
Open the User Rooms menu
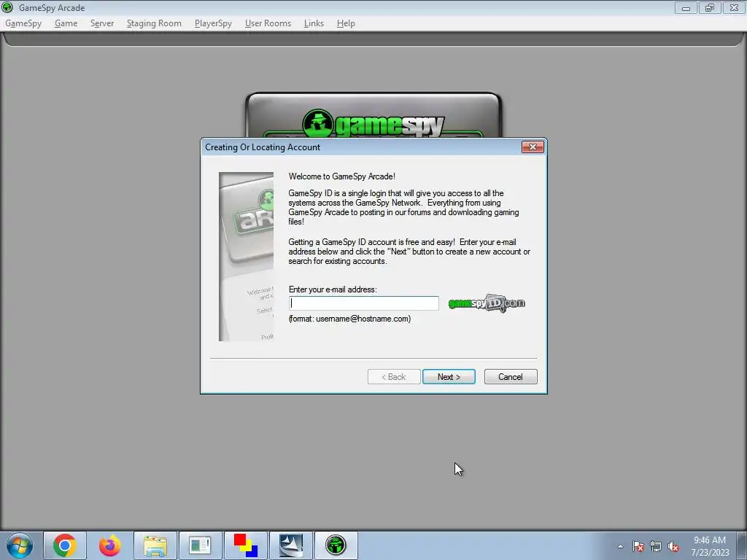(268, 23)
